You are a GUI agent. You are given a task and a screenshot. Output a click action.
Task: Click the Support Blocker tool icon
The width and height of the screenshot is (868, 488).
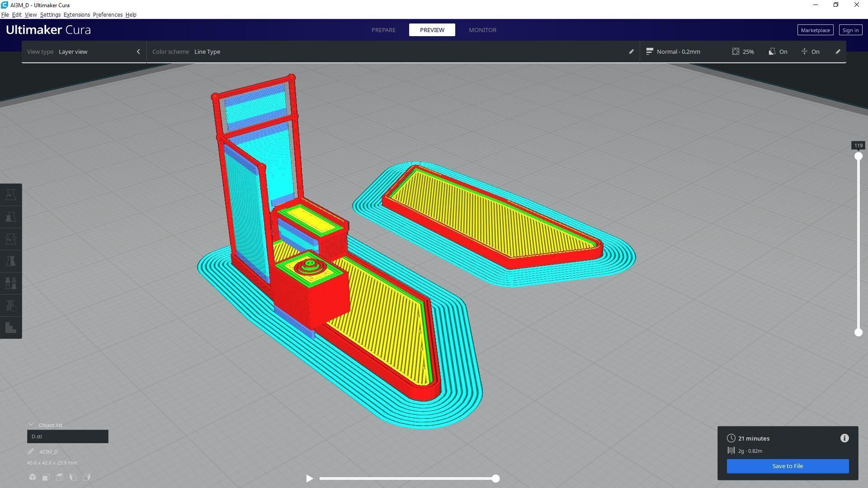[11, 305]
